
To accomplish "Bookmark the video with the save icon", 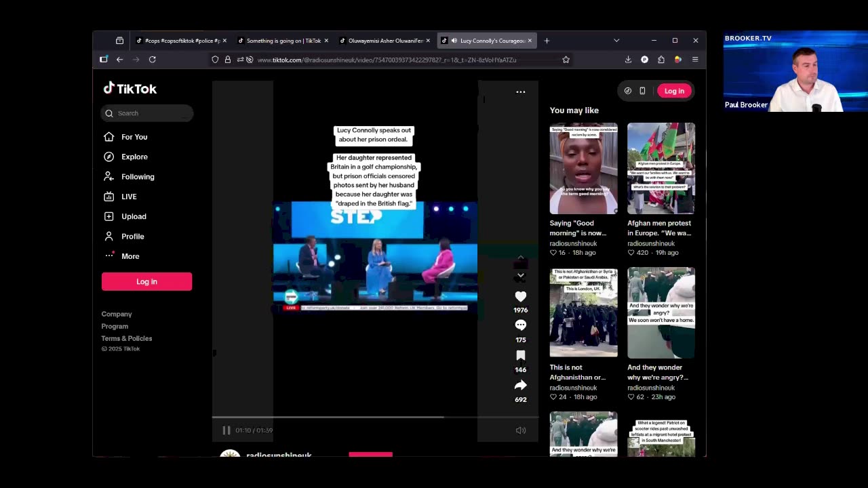I will (x=521, y=355).
